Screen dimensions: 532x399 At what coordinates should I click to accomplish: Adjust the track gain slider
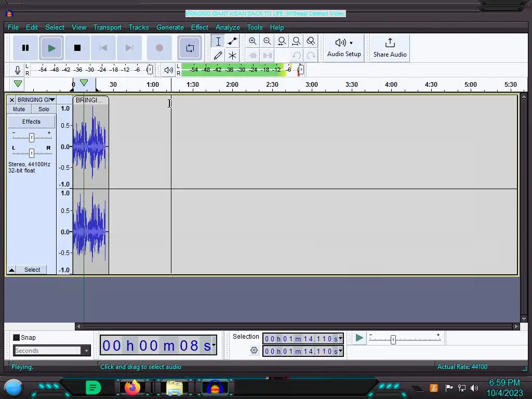[x=32, y=137]
